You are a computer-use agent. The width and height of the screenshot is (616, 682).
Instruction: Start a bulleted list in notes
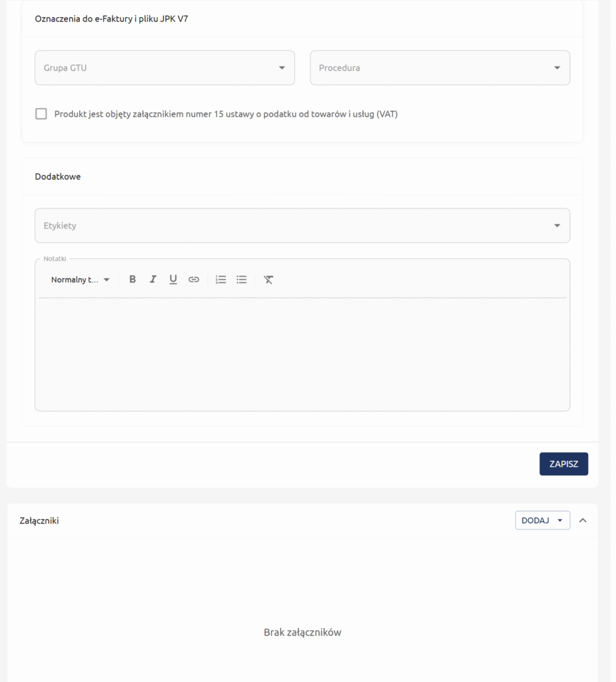pos(242,280)
